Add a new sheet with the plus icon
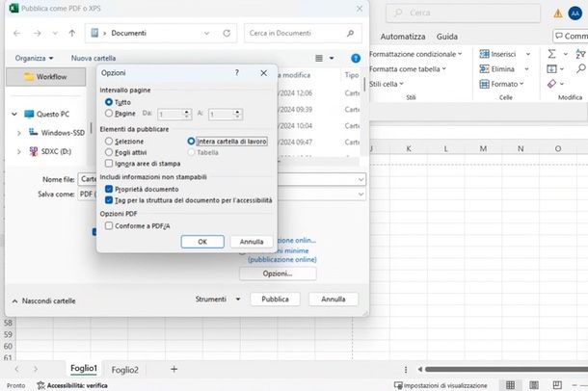Image resolution: width=588 pixels, height=391 pixels. coord(174,369)
